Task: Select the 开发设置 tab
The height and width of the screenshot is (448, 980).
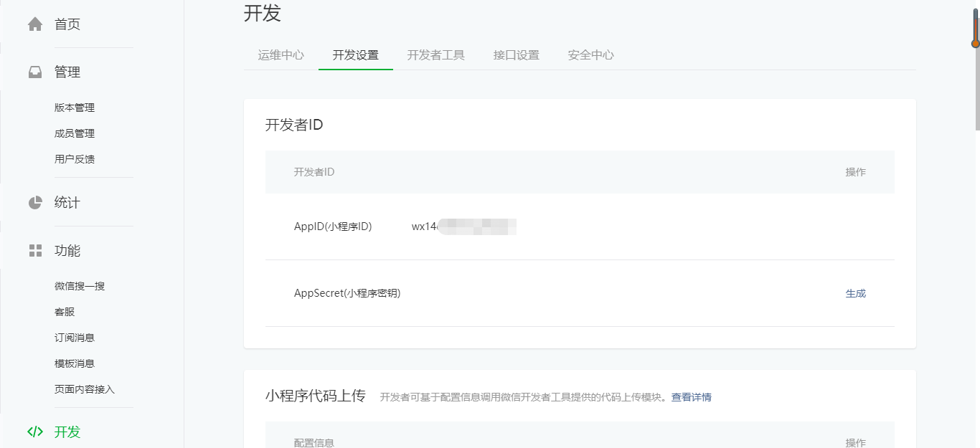Action: (x=356, y=55)
